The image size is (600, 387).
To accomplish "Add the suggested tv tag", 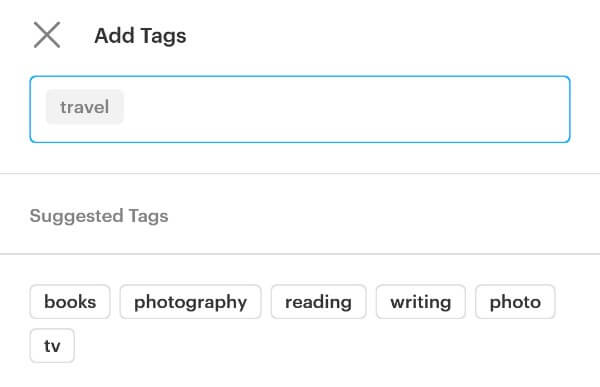I will (52, 346).
